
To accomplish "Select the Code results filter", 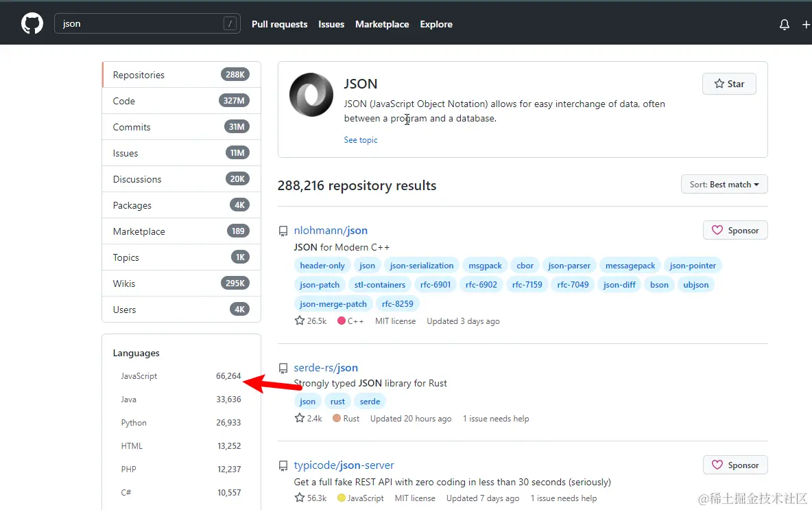I will 181,101.
